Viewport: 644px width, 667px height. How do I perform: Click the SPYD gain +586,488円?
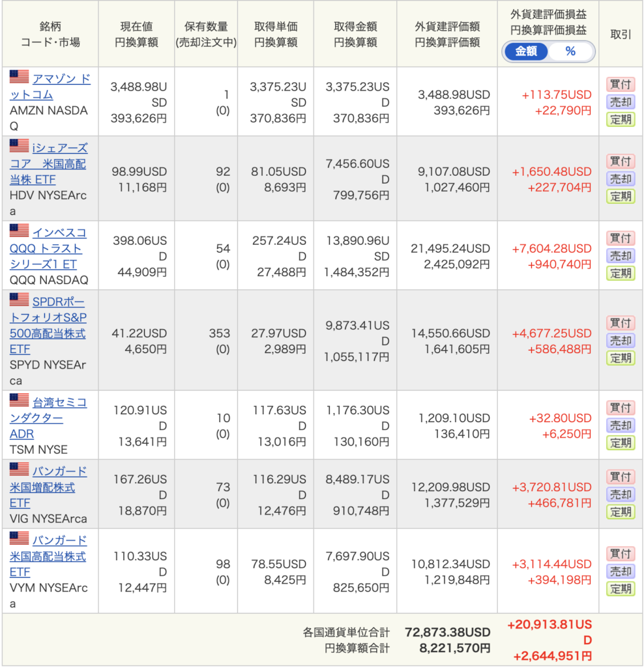[560, 349]
